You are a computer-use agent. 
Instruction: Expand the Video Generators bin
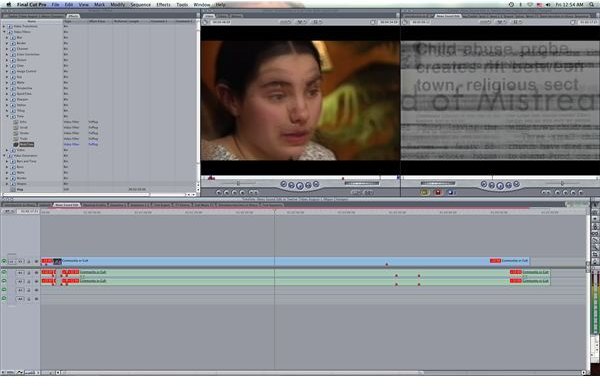(4, 156)
